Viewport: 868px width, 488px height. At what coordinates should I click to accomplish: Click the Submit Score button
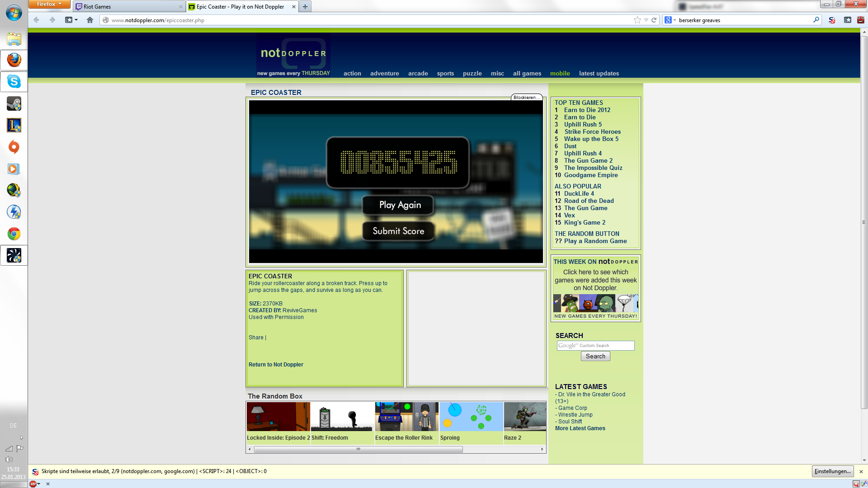398,231
